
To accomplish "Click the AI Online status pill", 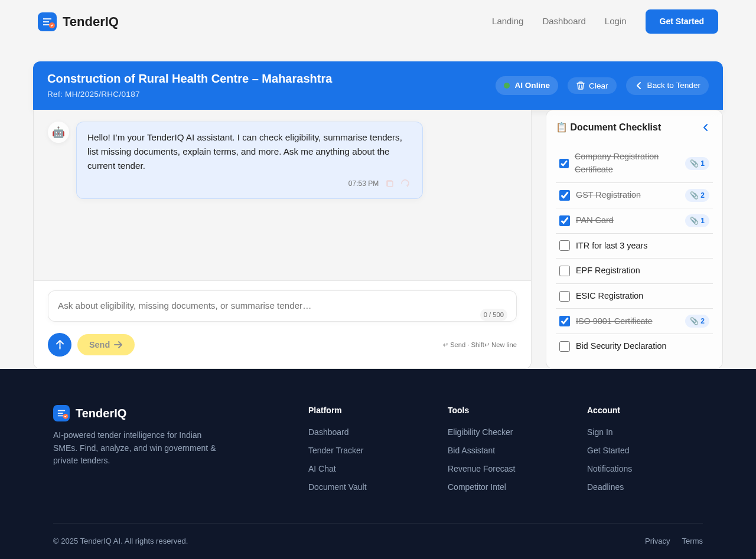I will point(527,86).
